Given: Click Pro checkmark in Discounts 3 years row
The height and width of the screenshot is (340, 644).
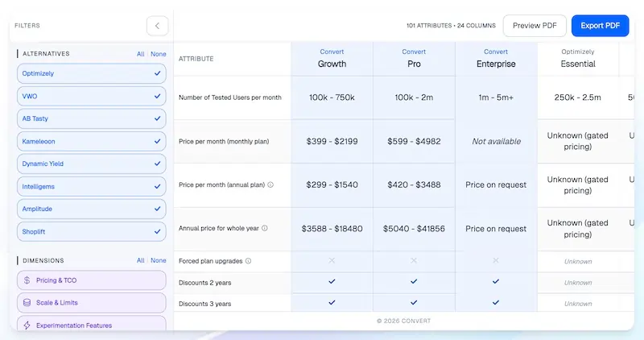Looking at the screenshot, I should (414, 303).
